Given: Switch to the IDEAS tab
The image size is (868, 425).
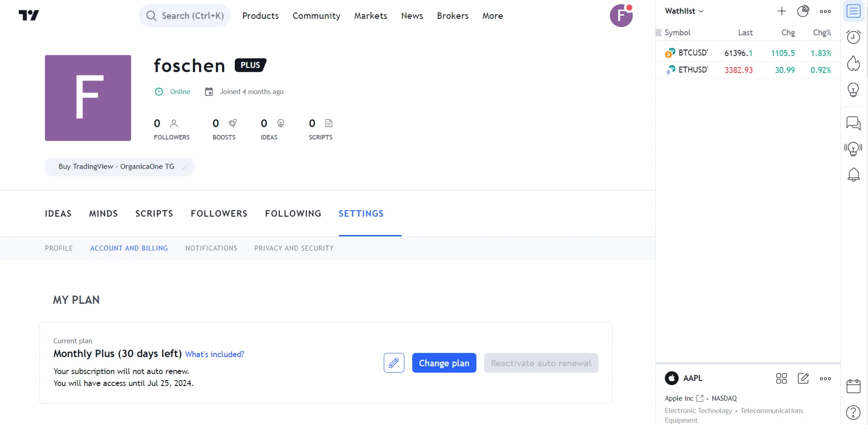Looking at the screenshot, I should click(x=58, y=213).
